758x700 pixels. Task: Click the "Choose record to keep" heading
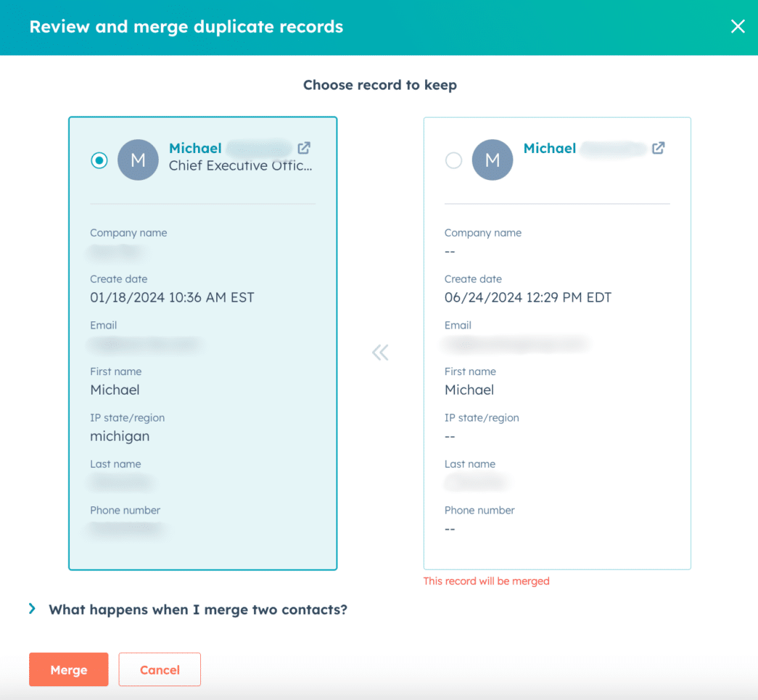(x=379, y=85)
